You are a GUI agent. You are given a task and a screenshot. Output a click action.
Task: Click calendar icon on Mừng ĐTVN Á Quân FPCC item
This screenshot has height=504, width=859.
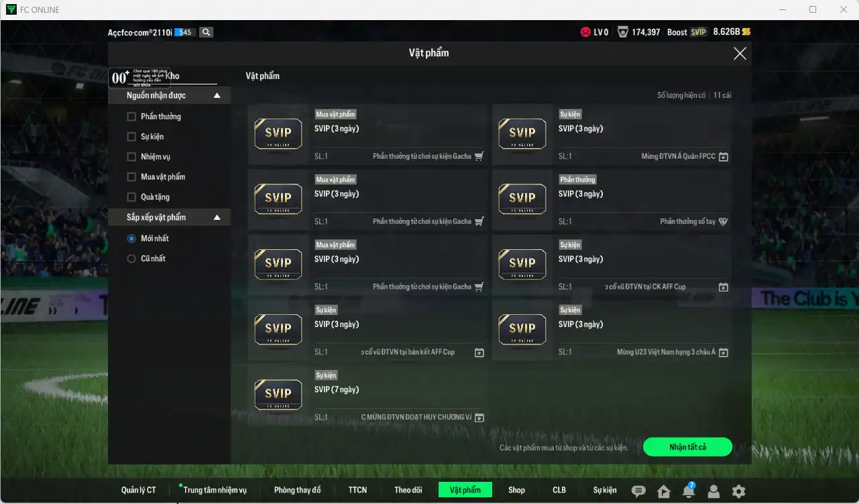[724, 157]
